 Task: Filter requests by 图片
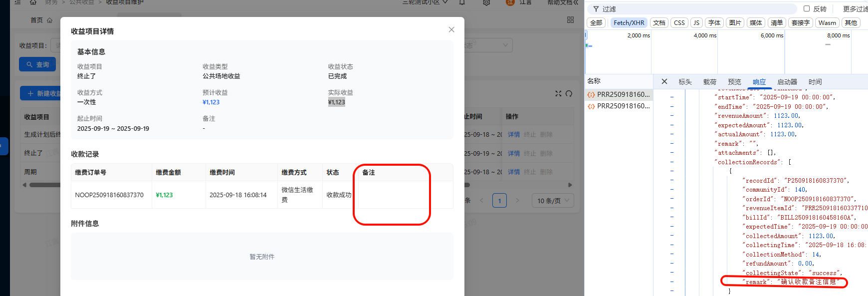pos(735,22)
